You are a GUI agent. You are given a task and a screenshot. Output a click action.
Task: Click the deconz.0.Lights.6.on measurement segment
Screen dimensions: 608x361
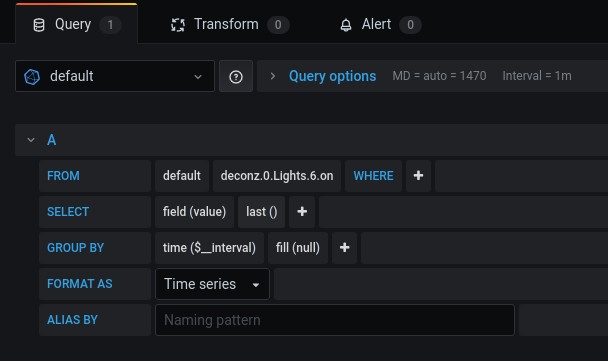pyautogui.click(x=277, y=176)
